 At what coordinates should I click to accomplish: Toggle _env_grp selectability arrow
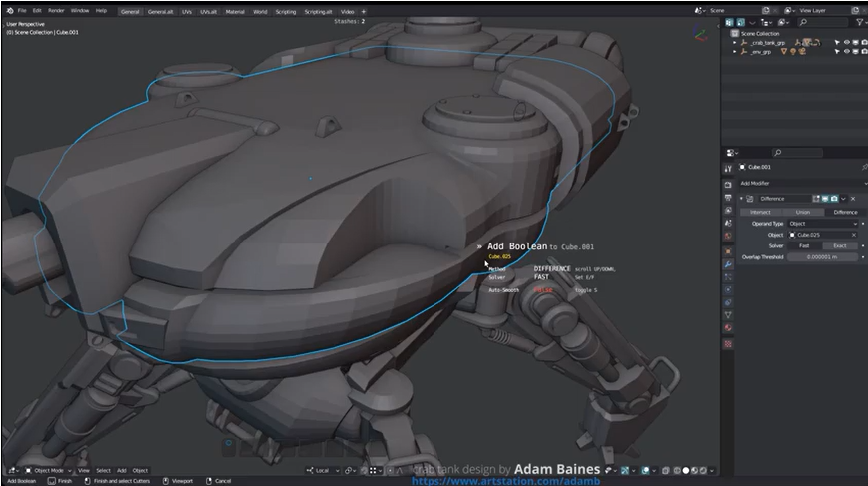click(837, 52)
